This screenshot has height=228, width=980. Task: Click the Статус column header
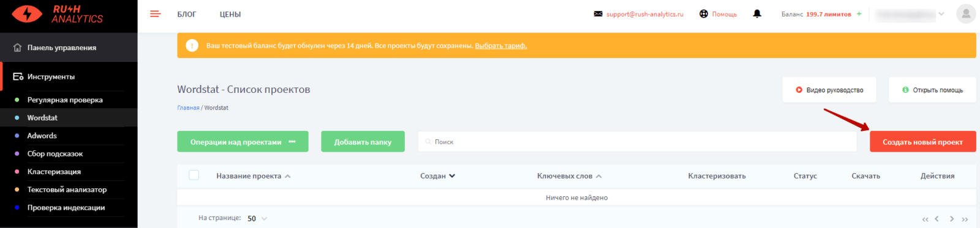point(805,176)
